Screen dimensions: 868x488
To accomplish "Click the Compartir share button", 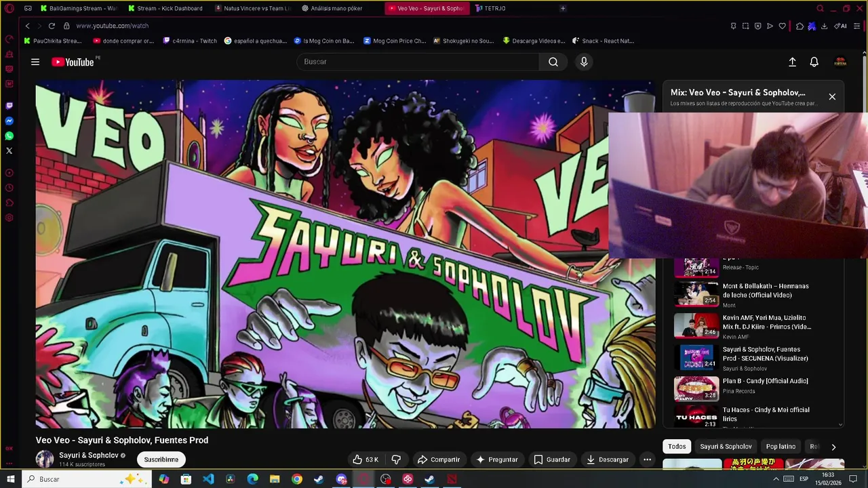I will (439, 460).
